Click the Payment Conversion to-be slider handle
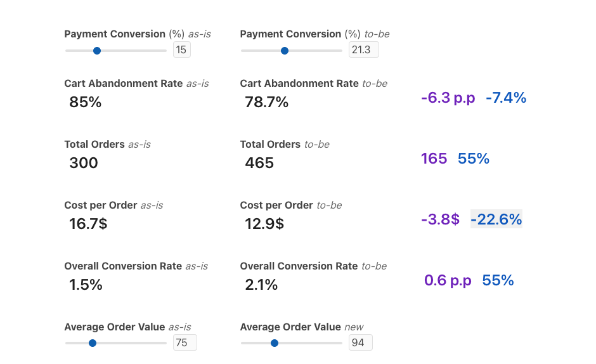Screen dimensions: 596x364 285,51
